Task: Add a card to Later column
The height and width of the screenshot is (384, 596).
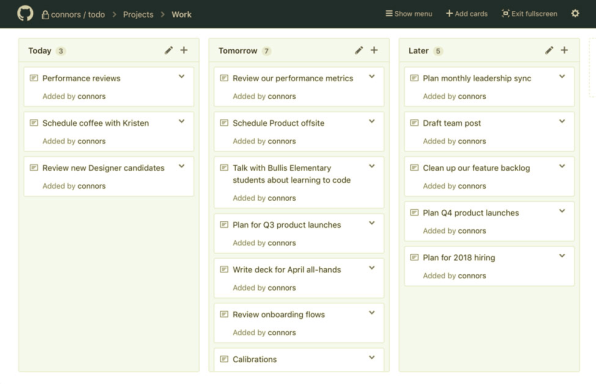Action: click(564, 50)
